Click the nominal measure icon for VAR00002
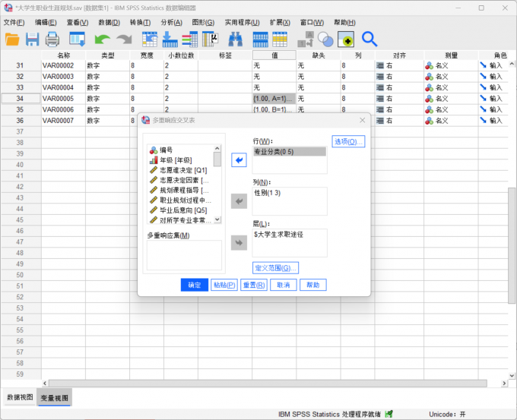Image resolution: width=517 pixels, height=420 pixels. click(429, 66)
